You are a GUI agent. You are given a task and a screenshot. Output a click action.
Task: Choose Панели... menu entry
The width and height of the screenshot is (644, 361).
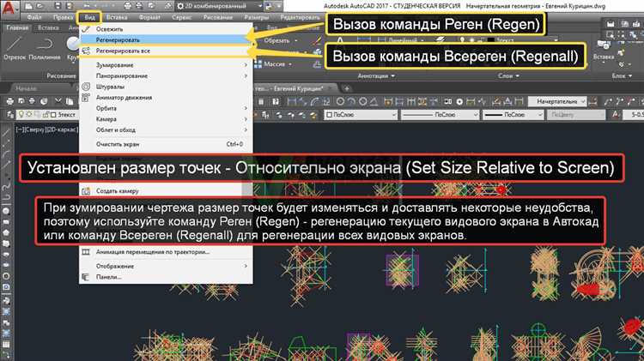point(166,277)
